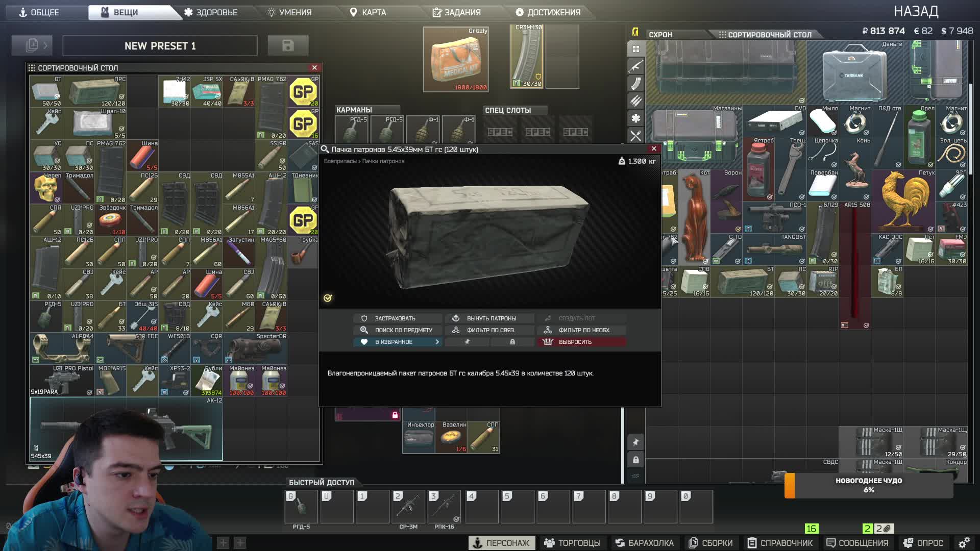Open the ОПРОС survey menu
Viewport: 980px width, 551px height.
pyautogui.click(x=923, y=543)
